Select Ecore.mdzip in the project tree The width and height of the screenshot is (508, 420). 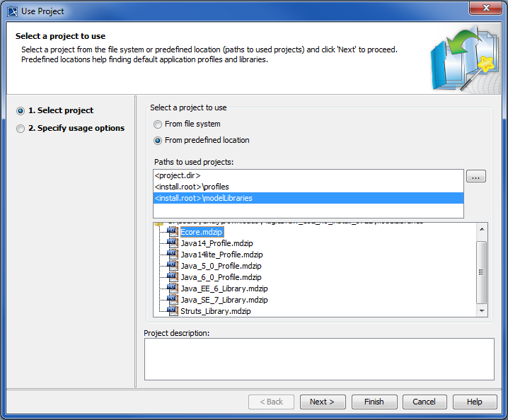click(202, 232)
